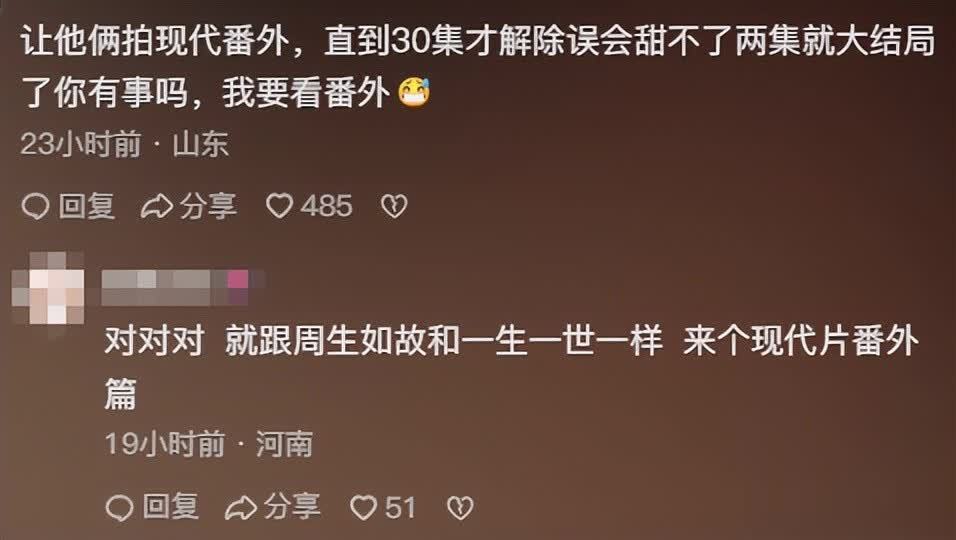The height and width of the screenshot is (540, 956).
Task: Click the 23小时前 · 山东 timestamp
Action: click(x=124, y=144)
